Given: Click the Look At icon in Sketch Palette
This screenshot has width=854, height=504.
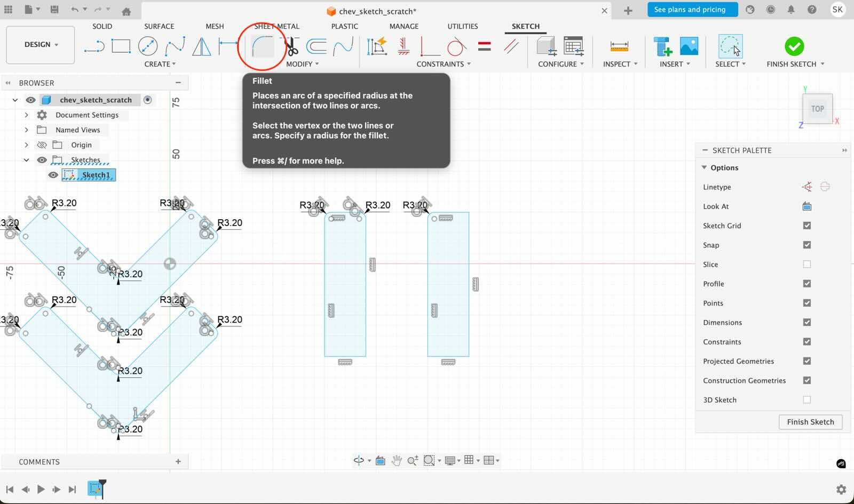Looking at the screenshot, I should [x=806, y=206].
